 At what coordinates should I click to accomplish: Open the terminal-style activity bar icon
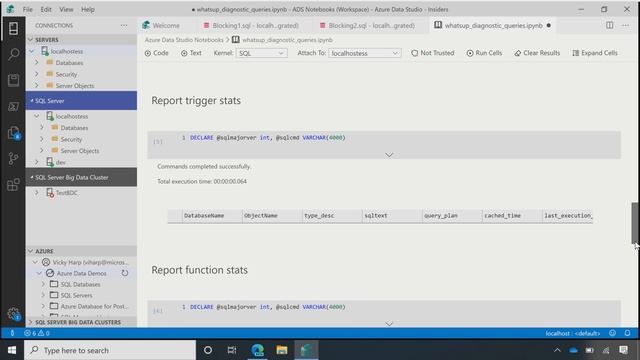pos(13,106)
